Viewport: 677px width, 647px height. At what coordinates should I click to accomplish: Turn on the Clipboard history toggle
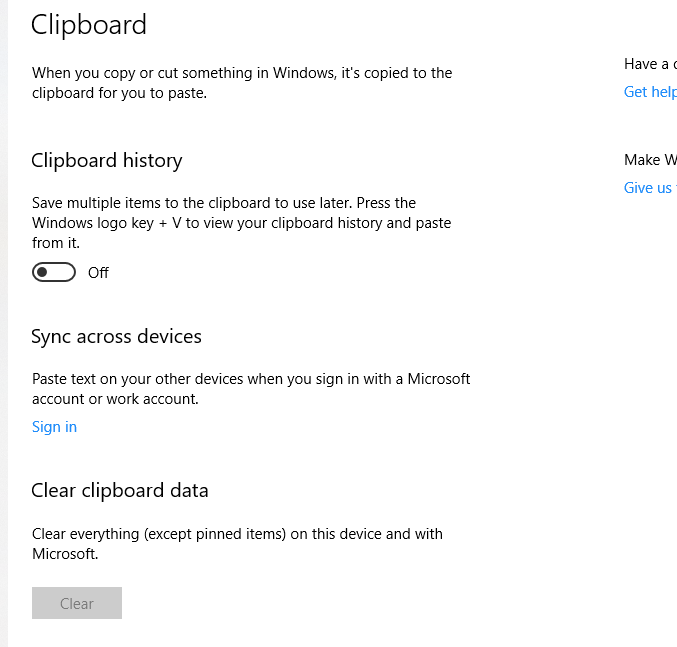[54, 272]
